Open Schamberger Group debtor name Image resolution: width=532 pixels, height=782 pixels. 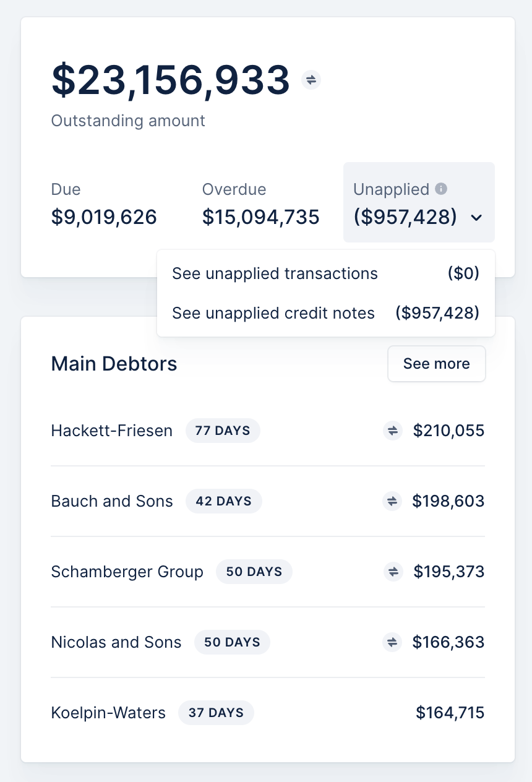(x=127, y=572)
